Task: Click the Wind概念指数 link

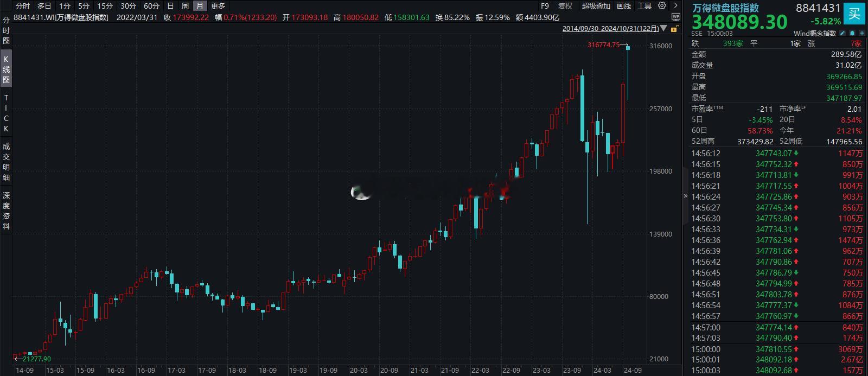Action: click(814, 34)
